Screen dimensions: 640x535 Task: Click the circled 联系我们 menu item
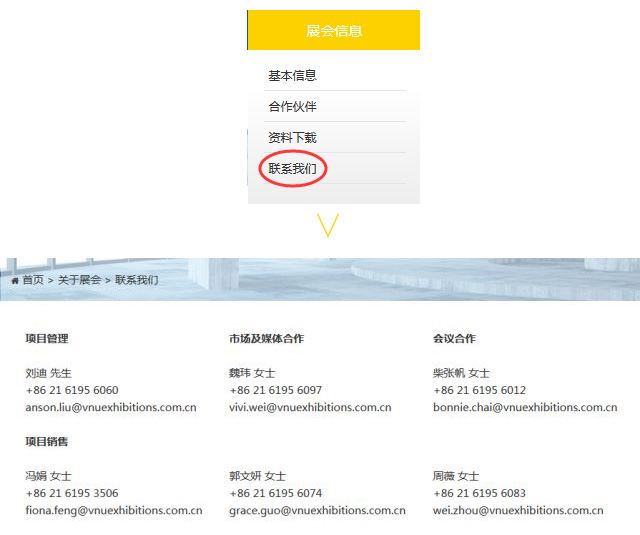(x=292, y=169)
